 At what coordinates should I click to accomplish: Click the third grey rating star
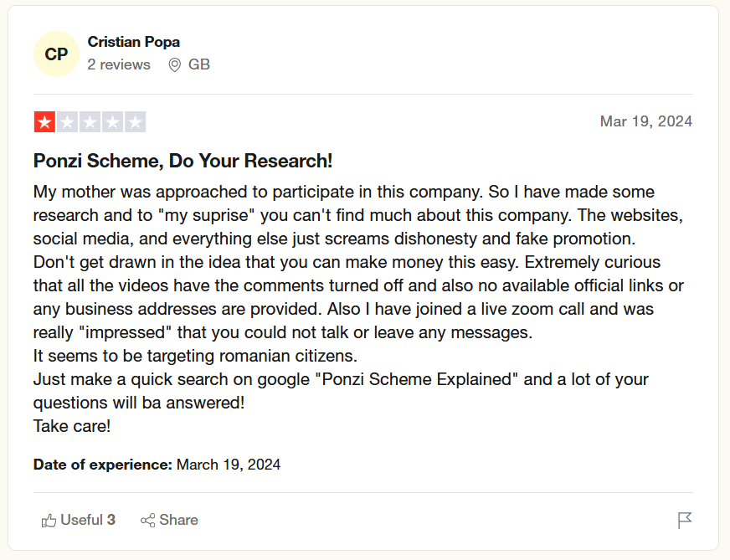[x=90, y=122]
